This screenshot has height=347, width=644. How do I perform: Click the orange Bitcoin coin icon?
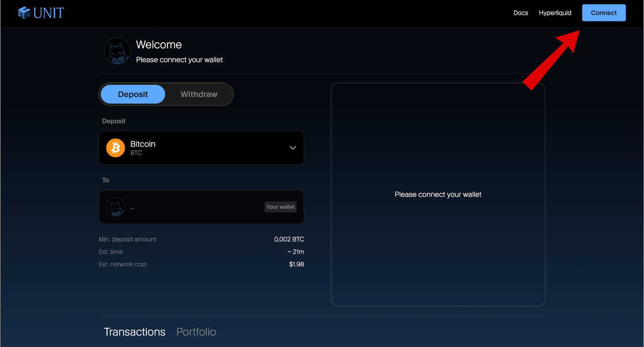tap(116, 148)
